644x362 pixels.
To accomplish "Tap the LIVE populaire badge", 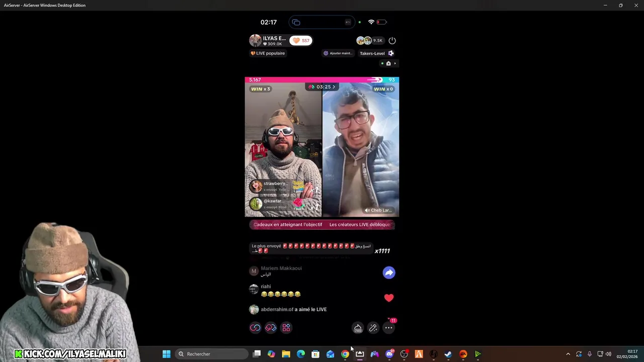I will pyautogui.click(x=268, y=53).
